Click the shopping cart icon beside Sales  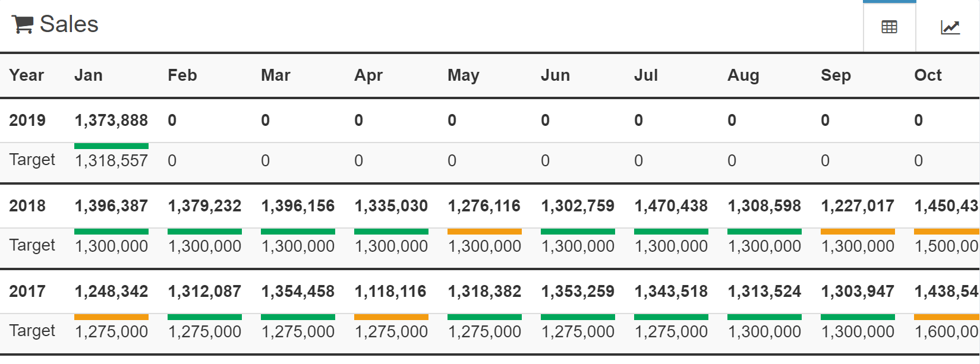coord(23,24)
